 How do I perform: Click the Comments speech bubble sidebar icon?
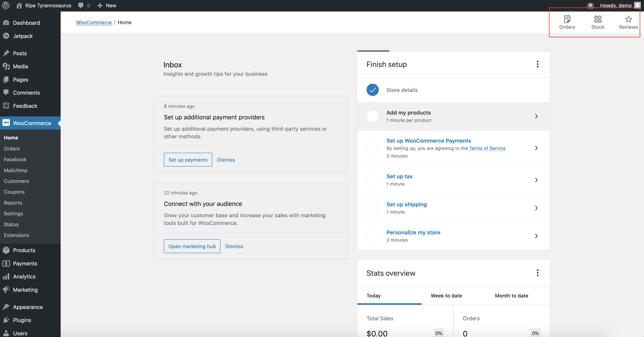pyautogui.click(x=6, y=93)
